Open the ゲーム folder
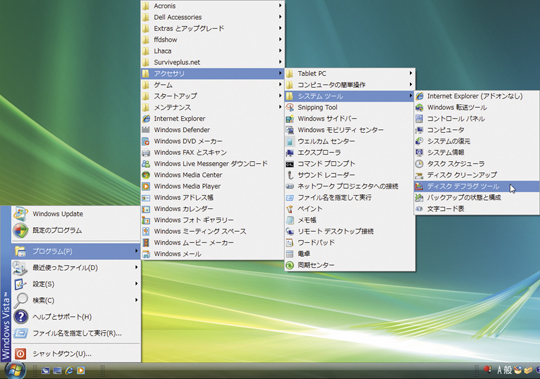 click(212, 85)
